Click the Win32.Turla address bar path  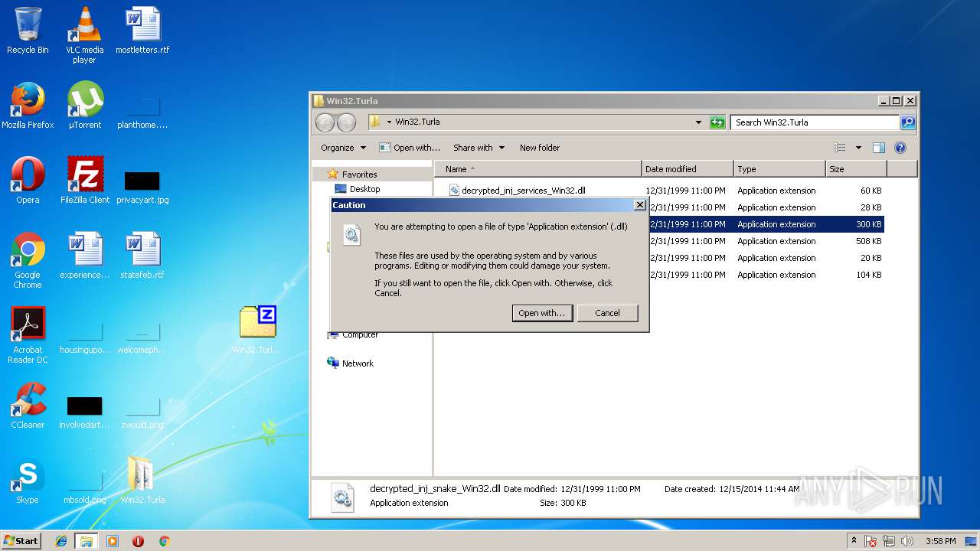417,122
